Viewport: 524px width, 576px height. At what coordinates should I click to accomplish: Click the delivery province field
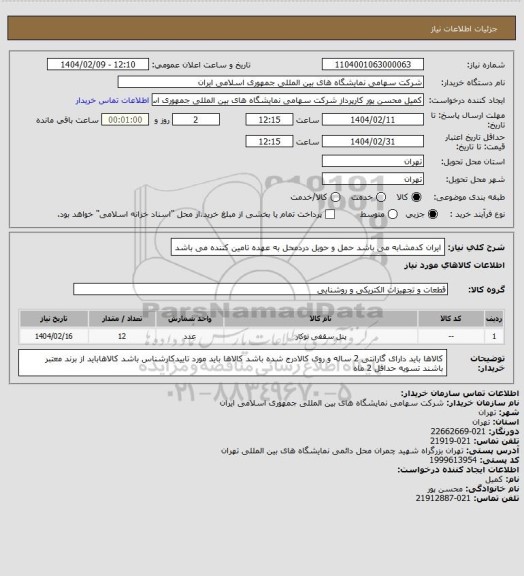coord(373,161)
